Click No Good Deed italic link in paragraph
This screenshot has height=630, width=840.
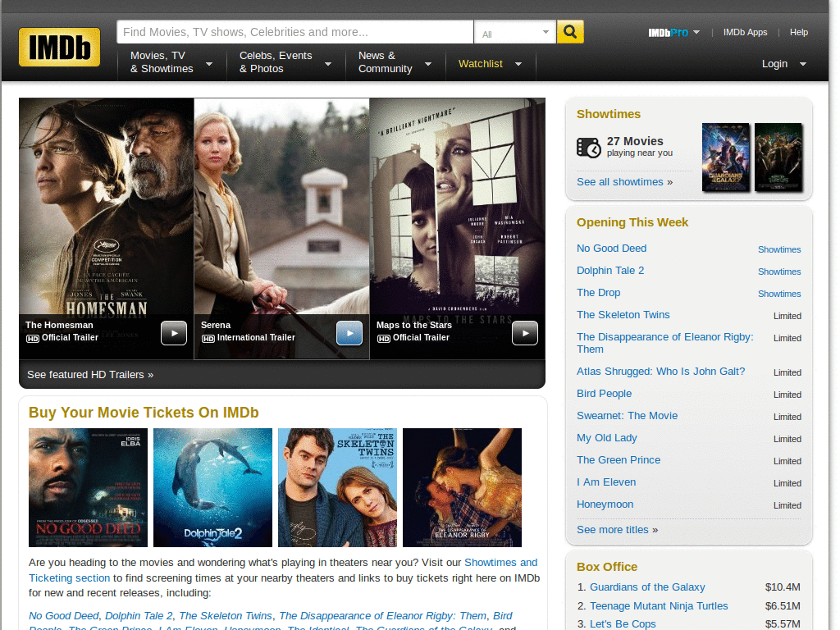click(x=64, y=615)
